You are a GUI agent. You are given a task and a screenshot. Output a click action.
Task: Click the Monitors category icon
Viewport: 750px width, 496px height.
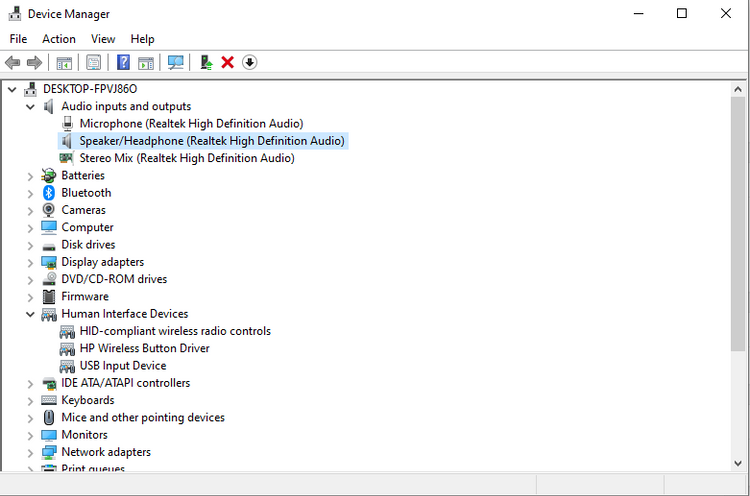click(x=49, y=435)
